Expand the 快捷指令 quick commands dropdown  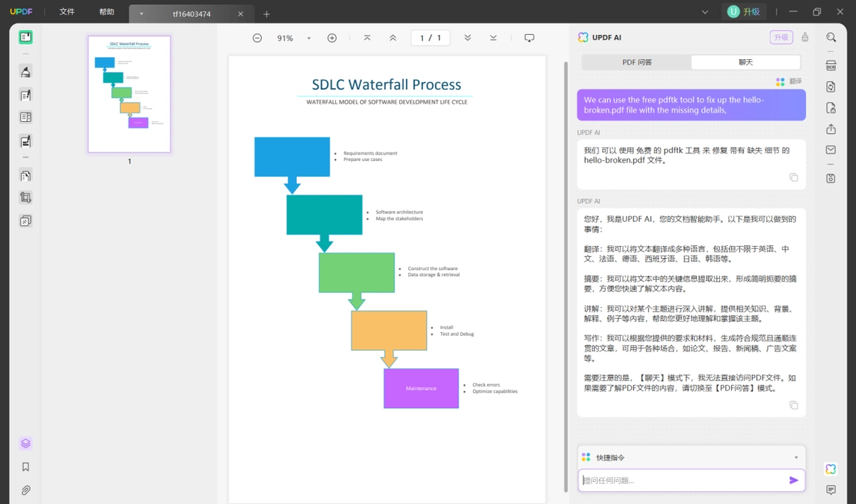coord(691,457)
